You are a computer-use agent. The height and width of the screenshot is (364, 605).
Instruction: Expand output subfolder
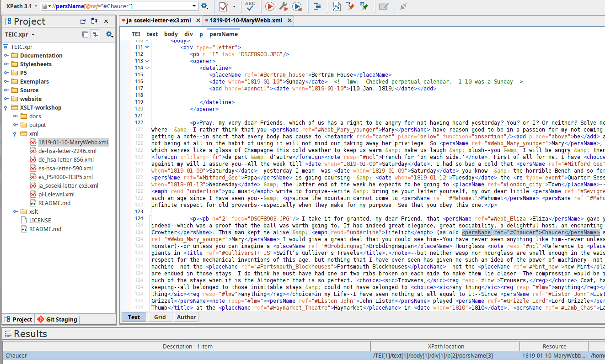(16, 125)
